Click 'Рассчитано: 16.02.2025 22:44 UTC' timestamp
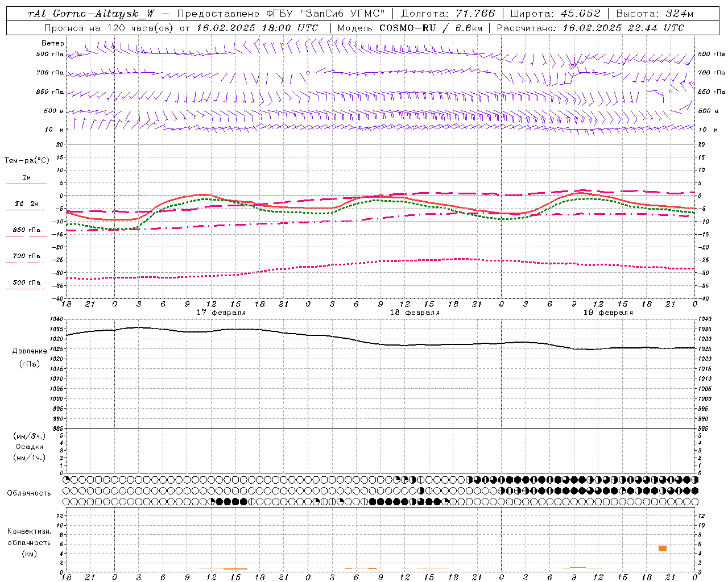Viewport: 728px width, 582px height. coord(590,28)
